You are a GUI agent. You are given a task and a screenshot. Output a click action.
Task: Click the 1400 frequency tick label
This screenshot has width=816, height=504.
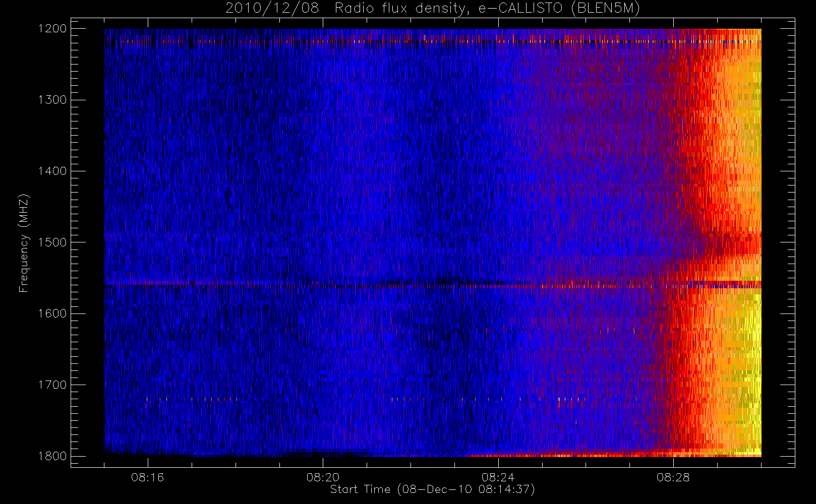tap(52, 171)
